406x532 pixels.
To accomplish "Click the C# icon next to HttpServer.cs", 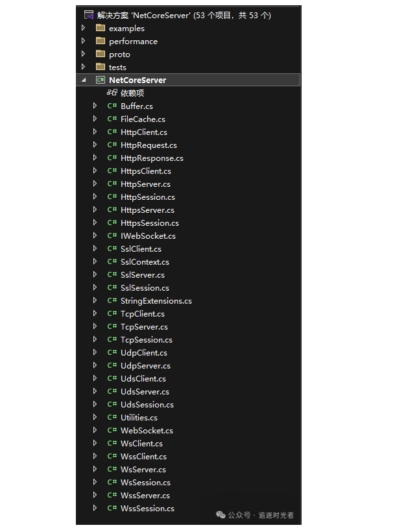I will (112, 184).
